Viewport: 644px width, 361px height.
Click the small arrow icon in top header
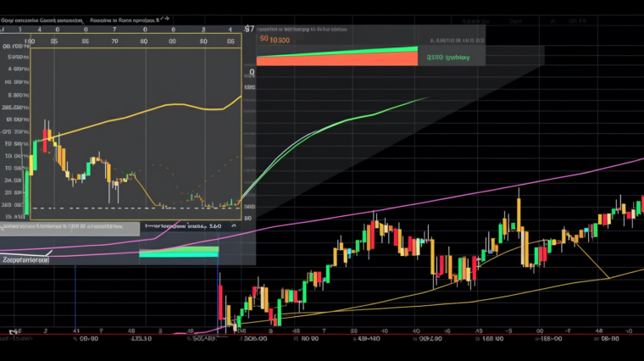tap(165, 17)
